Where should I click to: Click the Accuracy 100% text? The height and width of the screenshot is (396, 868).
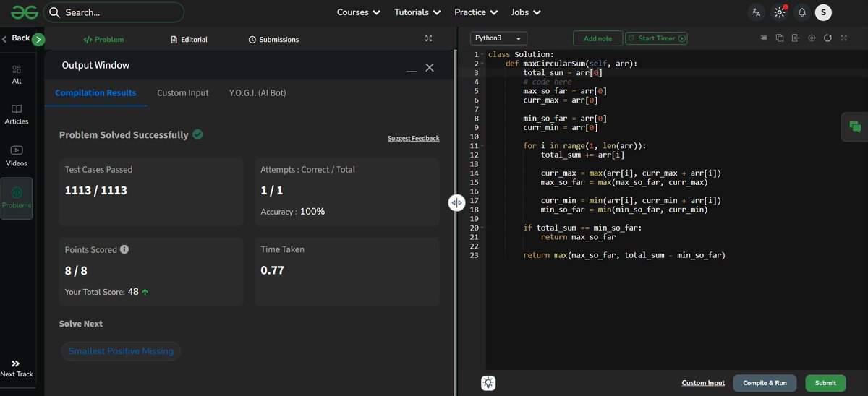tap(293, 212)
